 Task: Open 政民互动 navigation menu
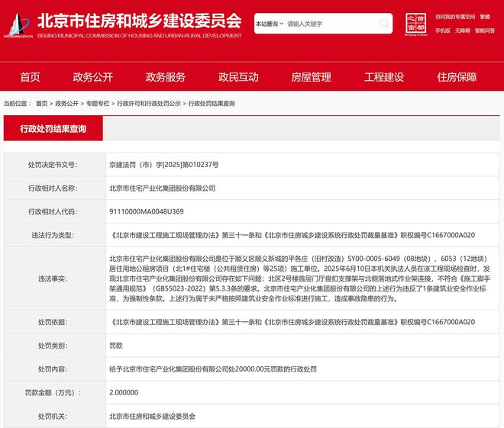(238, 77)
